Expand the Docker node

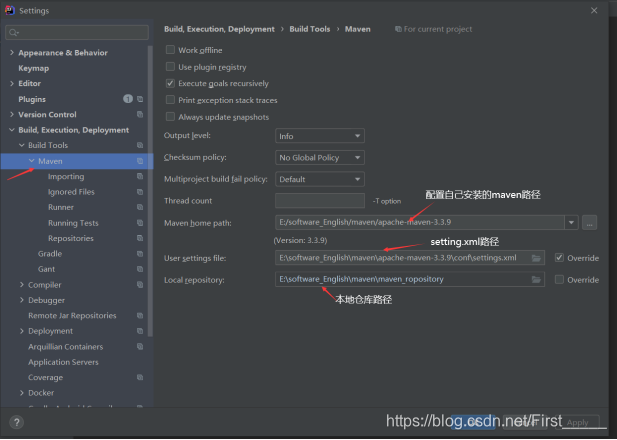tap(22, 392)
